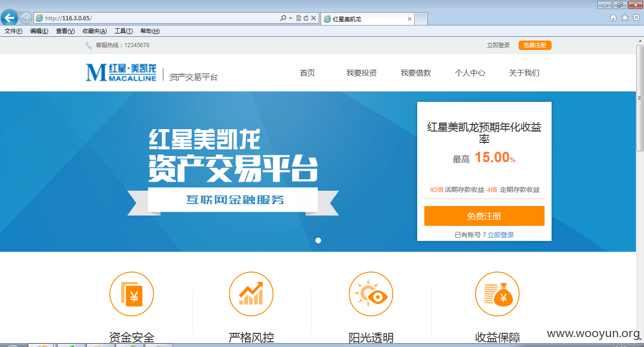Click the compatibility view icon
644x347 pixels.
pos(298,18)
